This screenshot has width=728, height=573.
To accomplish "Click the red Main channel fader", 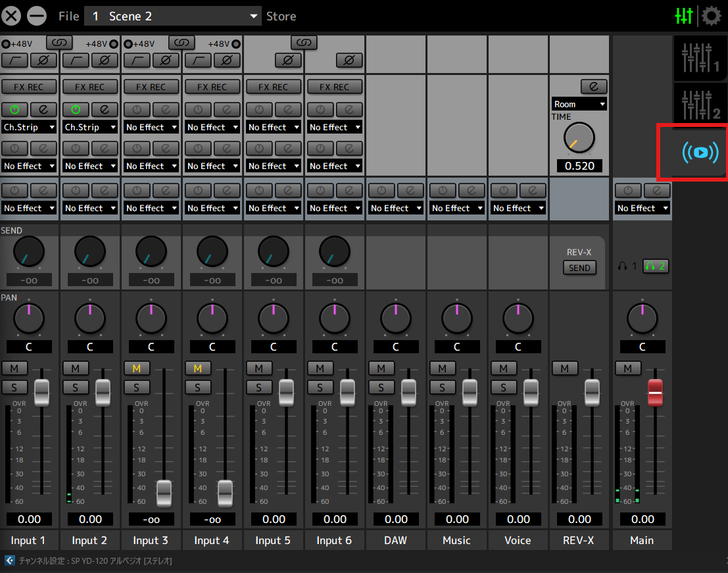I will pyautogui.click(x=655, y=392).
